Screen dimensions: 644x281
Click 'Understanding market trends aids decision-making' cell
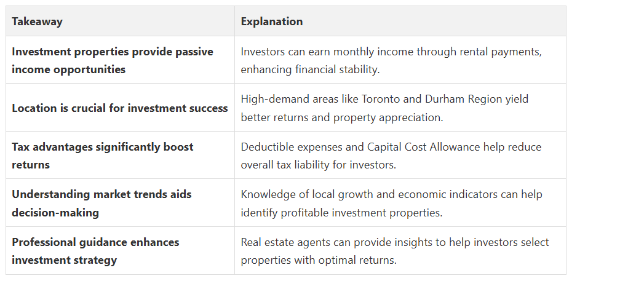click(x=101, y=203)
